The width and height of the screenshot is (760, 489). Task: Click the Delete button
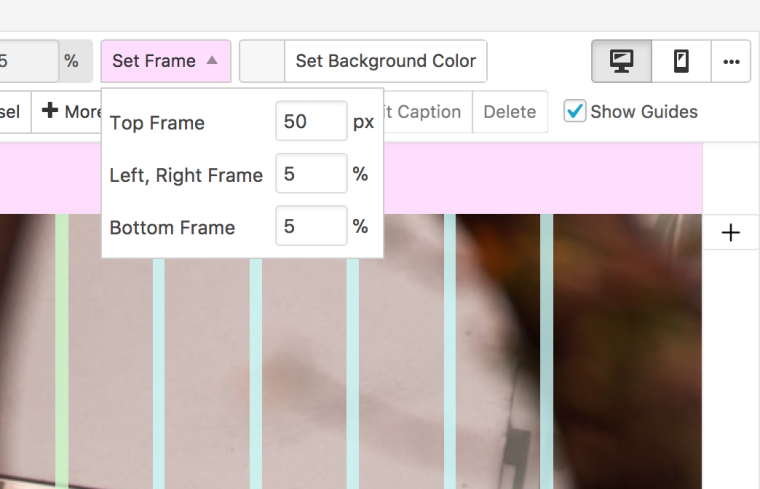pos(510,112)
